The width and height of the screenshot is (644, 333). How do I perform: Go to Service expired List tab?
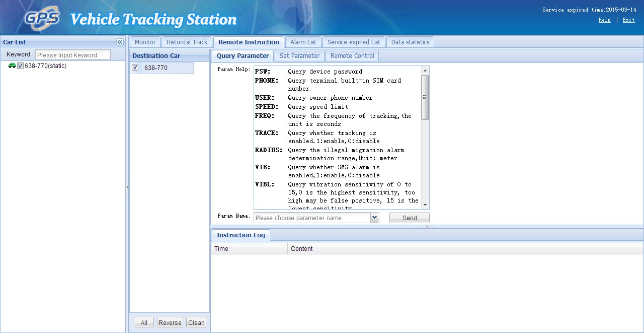pyautogui.click(x=354, y=42)
